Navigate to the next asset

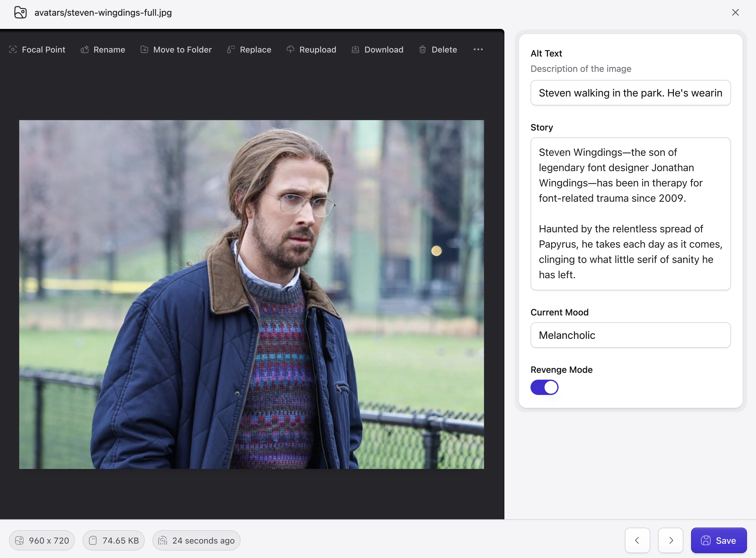pos(671,540)
